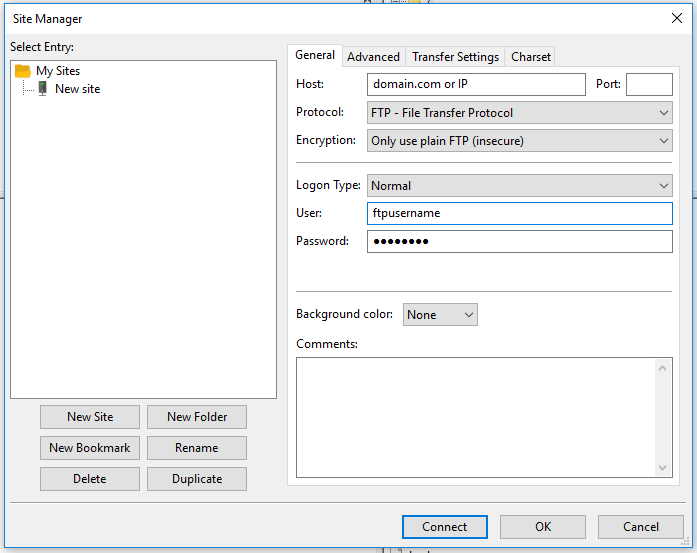Open the Advanced tab
Image resolution: width=697 pixels, height=553 pixels.
click(373, 57)
